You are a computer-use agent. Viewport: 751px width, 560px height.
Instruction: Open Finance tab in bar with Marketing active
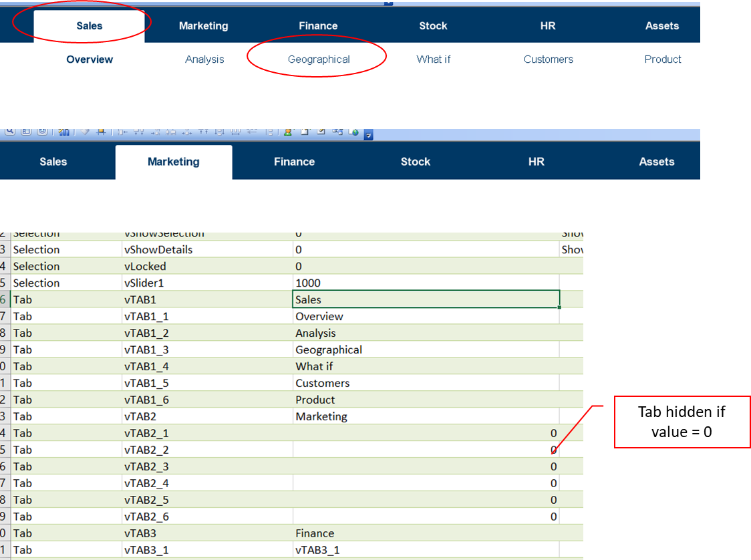(x=294, y=162)
